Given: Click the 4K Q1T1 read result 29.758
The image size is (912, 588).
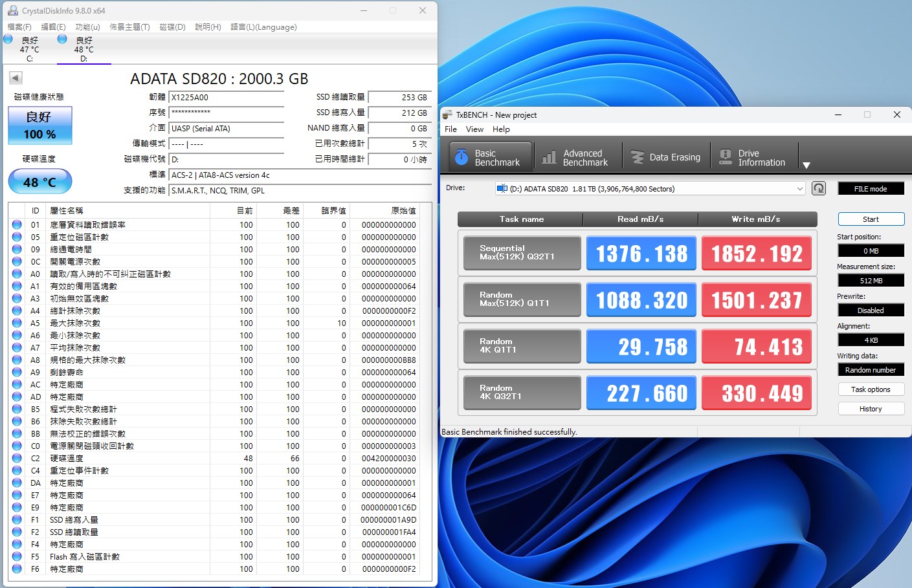Looking at the screenshot, I should pyautogui.click(x=641, y=346).
